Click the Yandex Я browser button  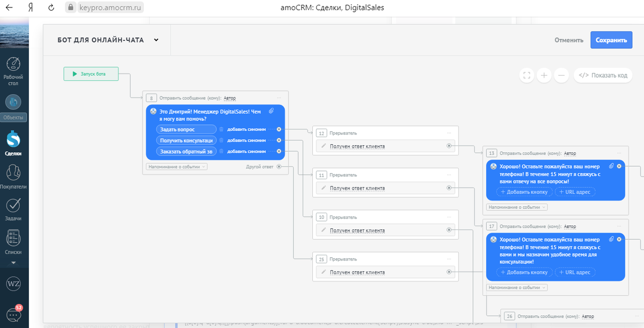(x=31, y=8)
